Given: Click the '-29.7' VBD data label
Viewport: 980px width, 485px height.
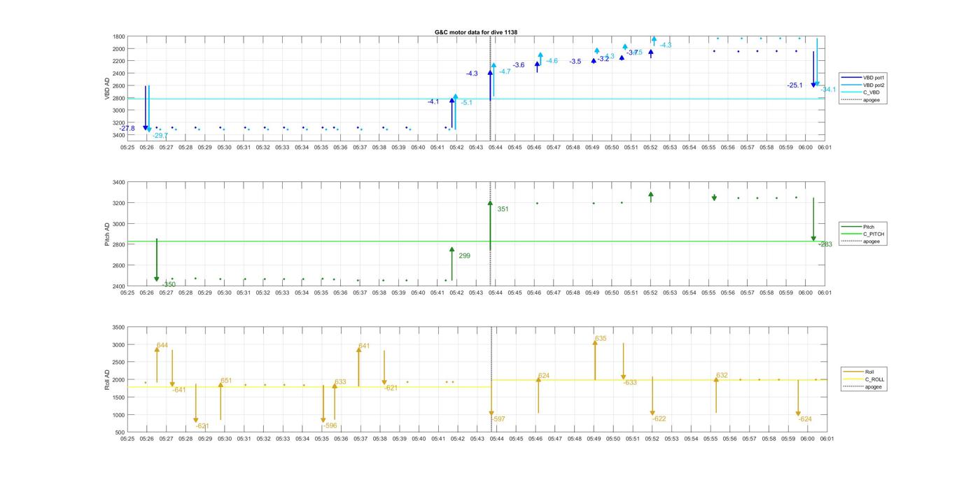Looking at the screenshot, I should point(160,136).
